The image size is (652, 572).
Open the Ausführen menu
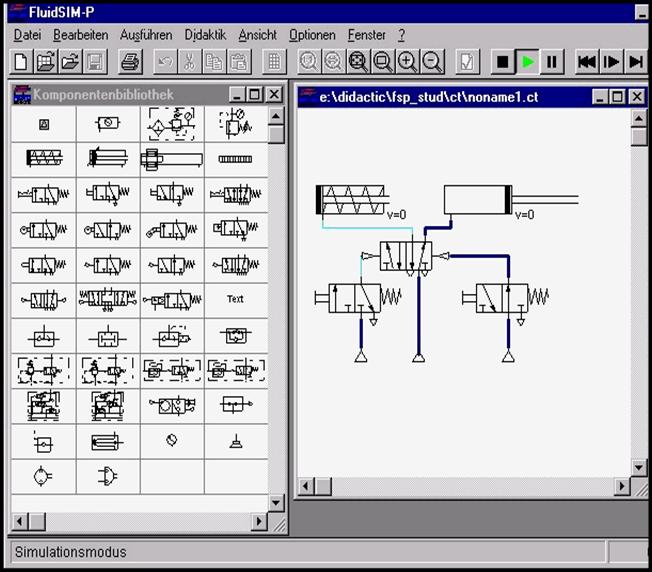click(x=146, y=35)
